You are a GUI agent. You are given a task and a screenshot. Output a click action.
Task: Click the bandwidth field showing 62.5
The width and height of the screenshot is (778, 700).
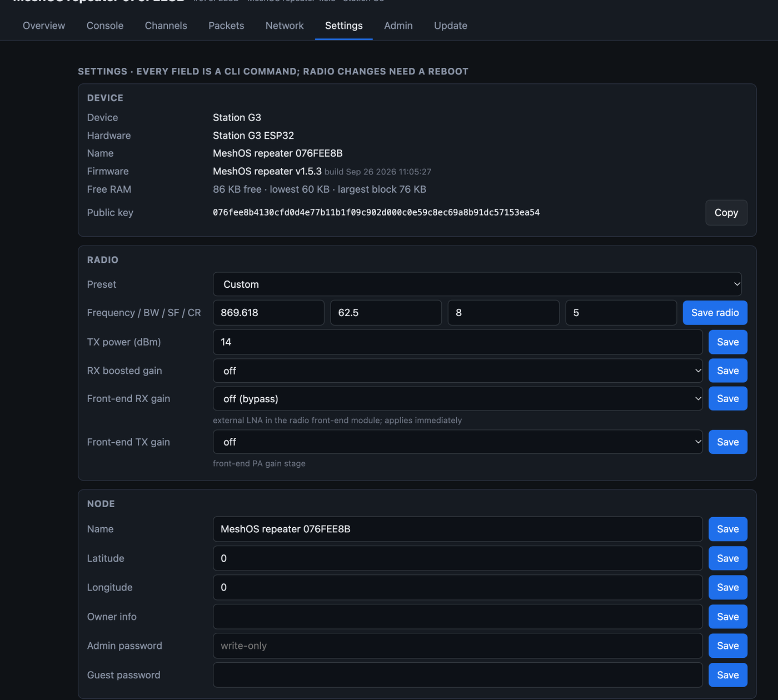[386, 313]
